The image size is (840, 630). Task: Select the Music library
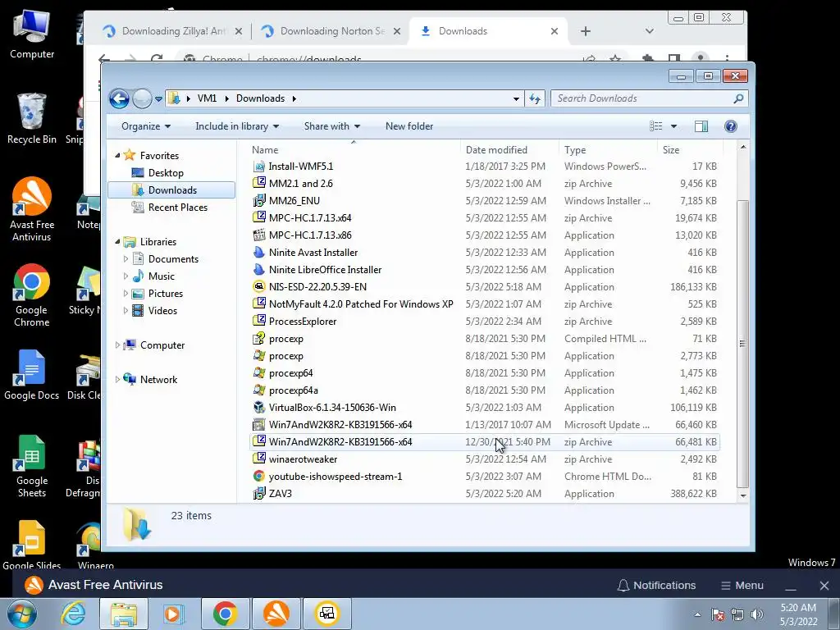(161, 276)
